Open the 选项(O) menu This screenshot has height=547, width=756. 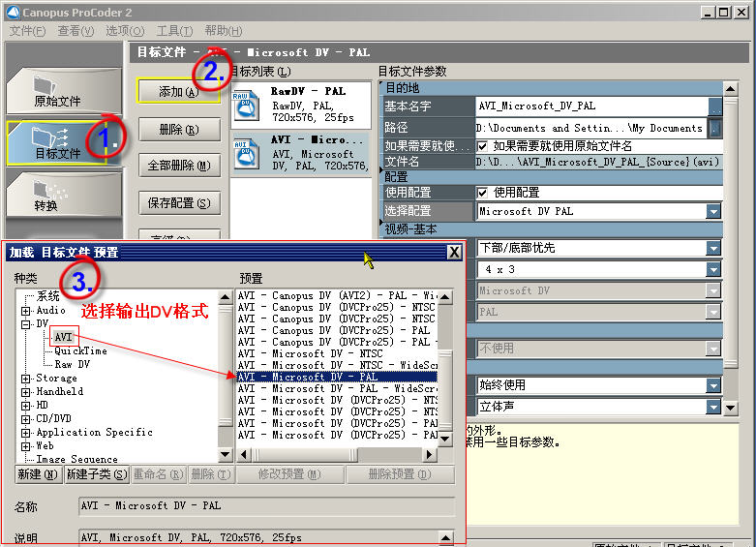tap(125, 31)
